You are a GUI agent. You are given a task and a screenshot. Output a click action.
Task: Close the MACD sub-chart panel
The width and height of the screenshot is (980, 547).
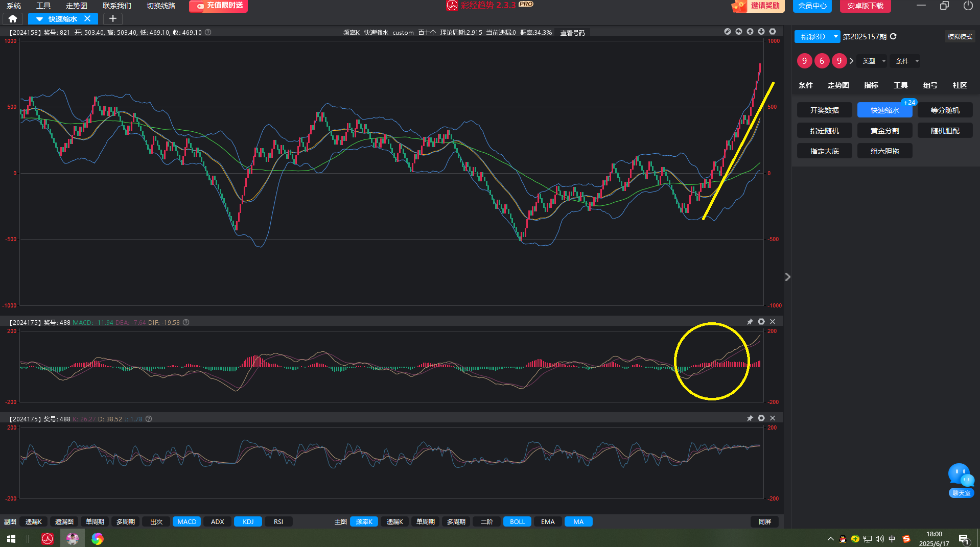pyautogui.click(x=773, y=322)
